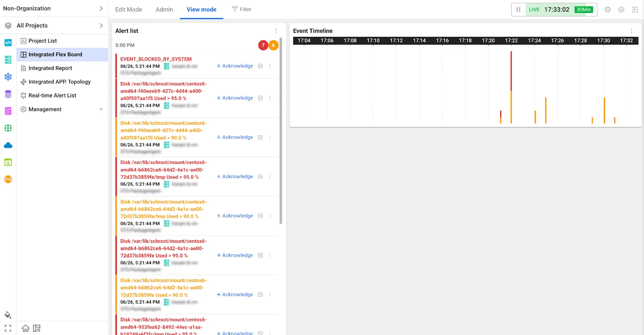Expand the Management menu
Screen dimensions: 644x335
click(x=62, y=109)
